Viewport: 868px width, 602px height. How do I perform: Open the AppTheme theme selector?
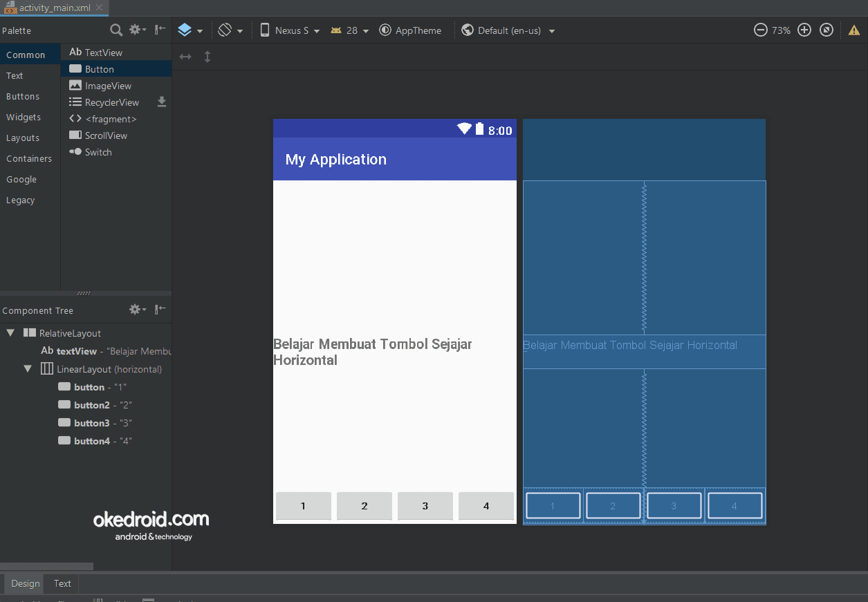(x=412, y=30)
